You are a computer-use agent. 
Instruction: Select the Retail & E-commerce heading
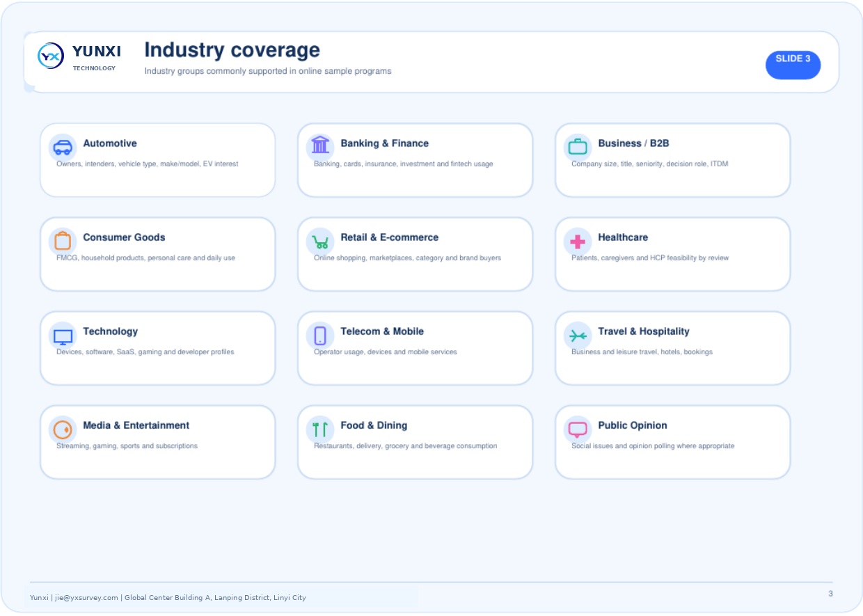(x=389, y=237)
